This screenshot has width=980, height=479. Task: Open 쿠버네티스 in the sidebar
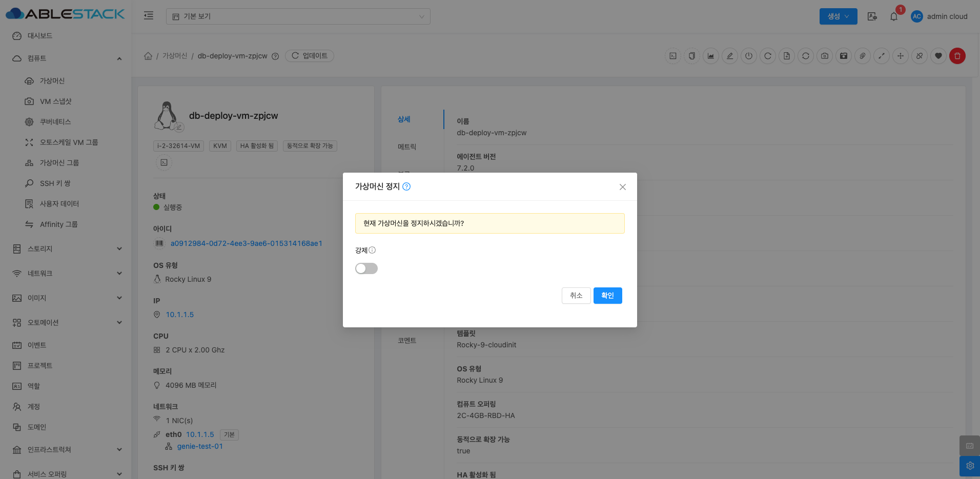(x=55, y=122)
